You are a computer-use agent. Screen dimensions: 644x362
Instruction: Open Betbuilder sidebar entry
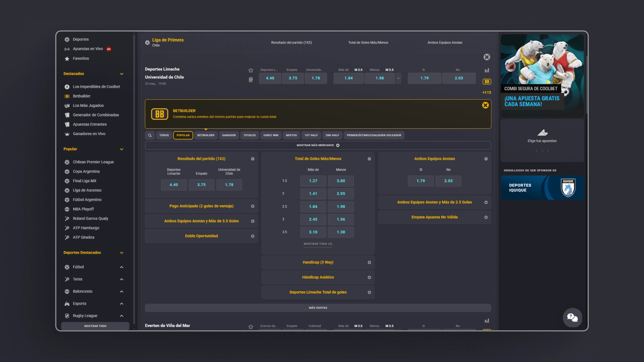[x=82, y=96]
